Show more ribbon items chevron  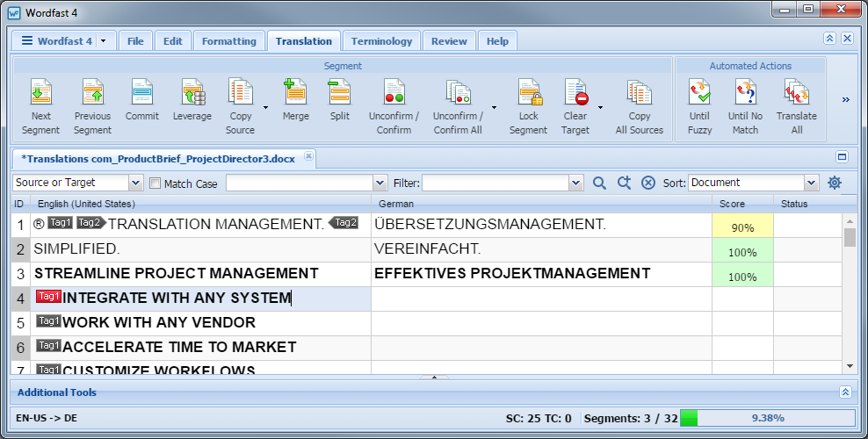[846, 99]
